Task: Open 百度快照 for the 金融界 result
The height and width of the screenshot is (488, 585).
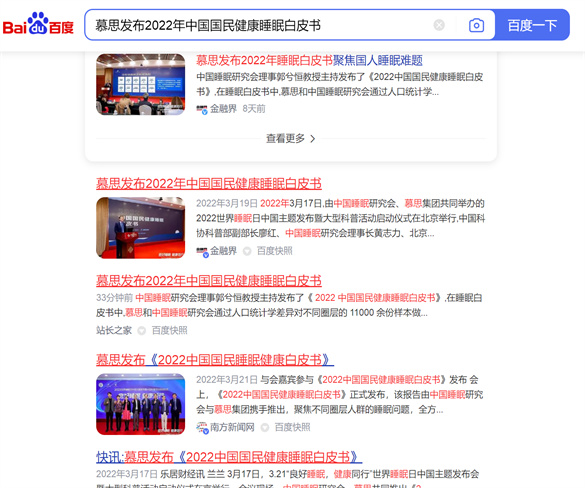Action: (275, 251)
